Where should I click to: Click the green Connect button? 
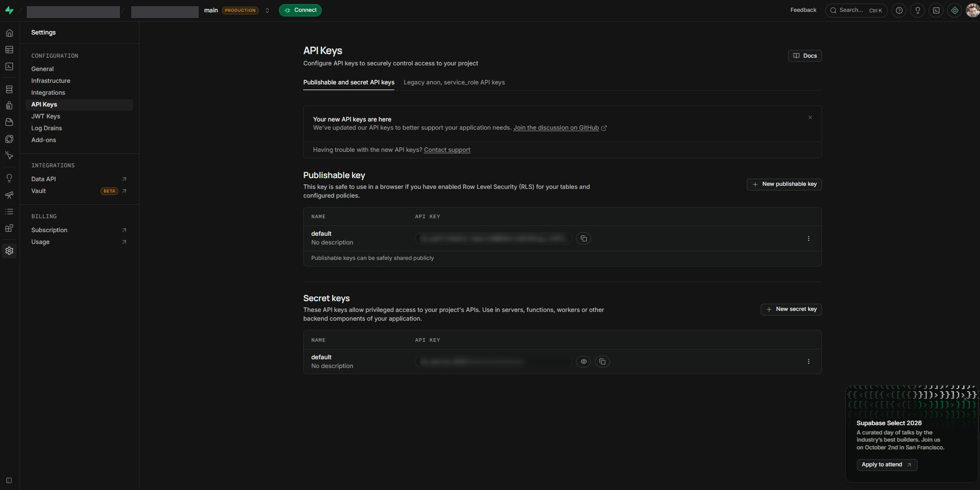pyautogui.click(x=300, y=10)
